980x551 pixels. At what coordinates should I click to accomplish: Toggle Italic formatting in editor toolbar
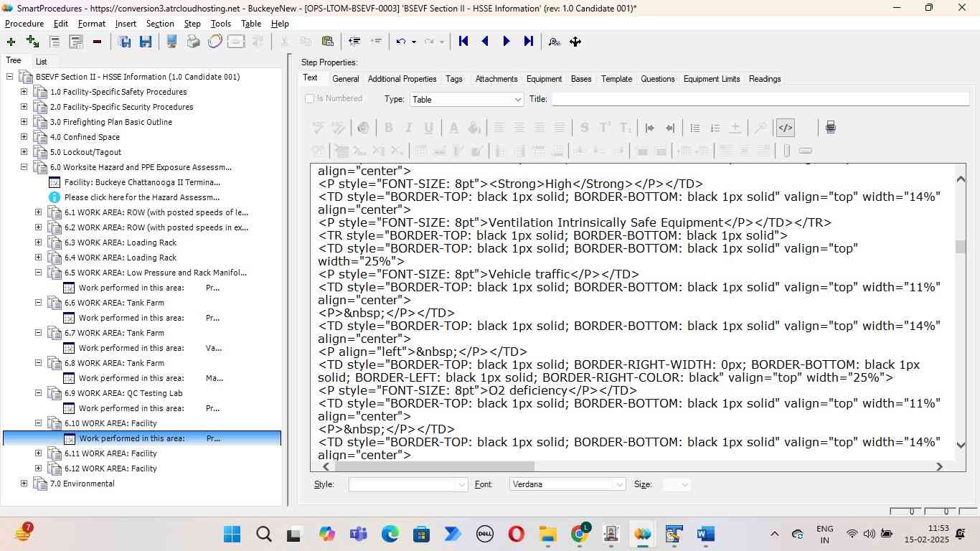point(408,128)
